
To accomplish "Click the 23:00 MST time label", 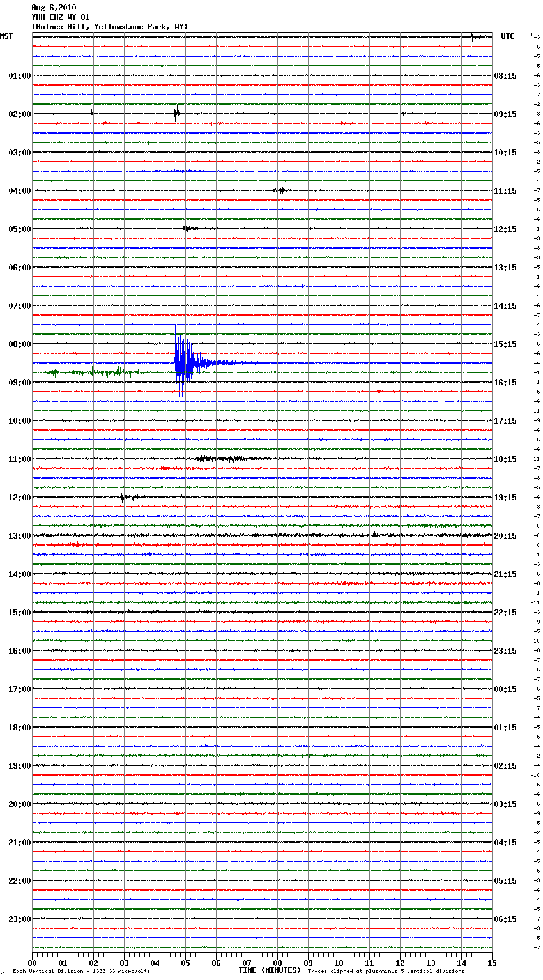I will [x=19, y=919].
